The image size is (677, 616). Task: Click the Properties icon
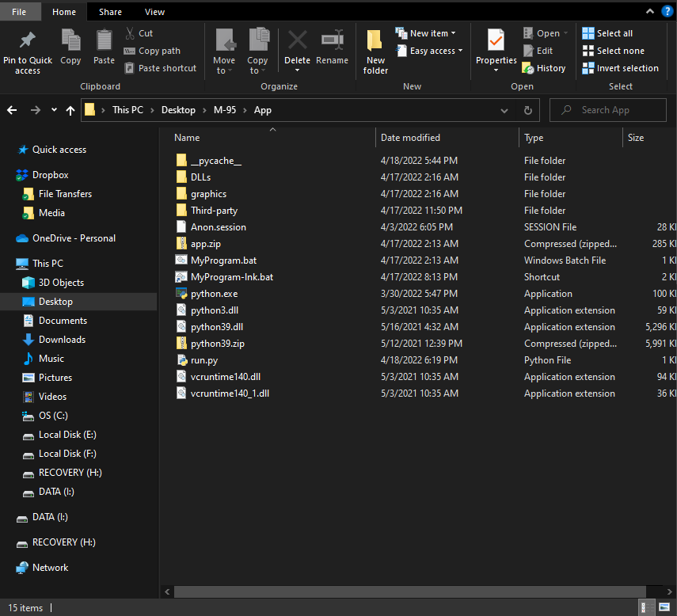click(x=496, y=40)
